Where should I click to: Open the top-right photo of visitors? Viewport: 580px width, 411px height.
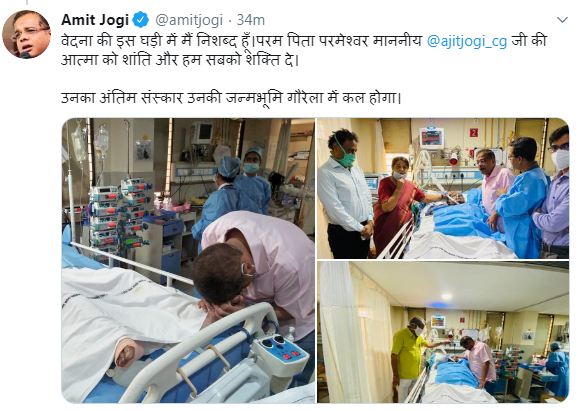pyautogui.click(x=443, y=188)
